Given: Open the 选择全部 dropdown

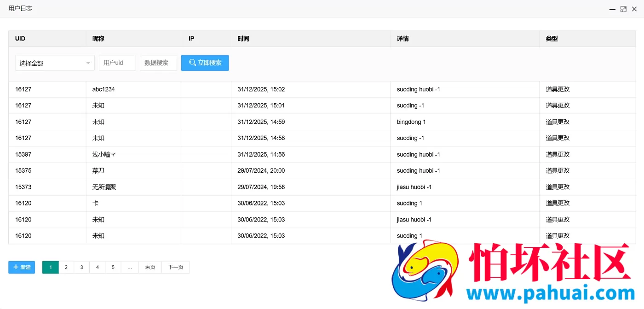Looking at the screenshot, I should coord(55,63).
